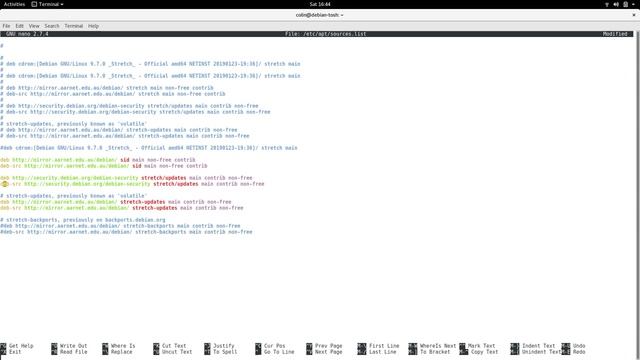The image size is (640, 360).
Task: Open the Terminal menu in menu bar
Action: (73, 26)
